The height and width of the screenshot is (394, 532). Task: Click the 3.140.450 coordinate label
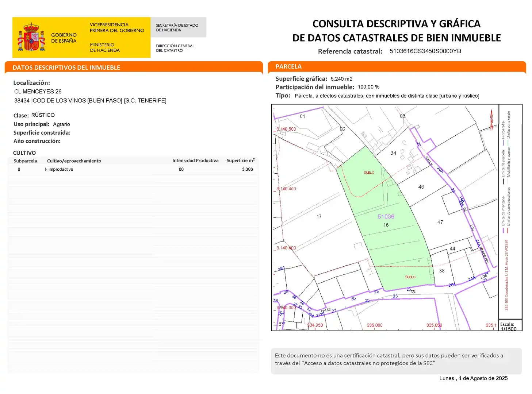(x=286, y=189)
